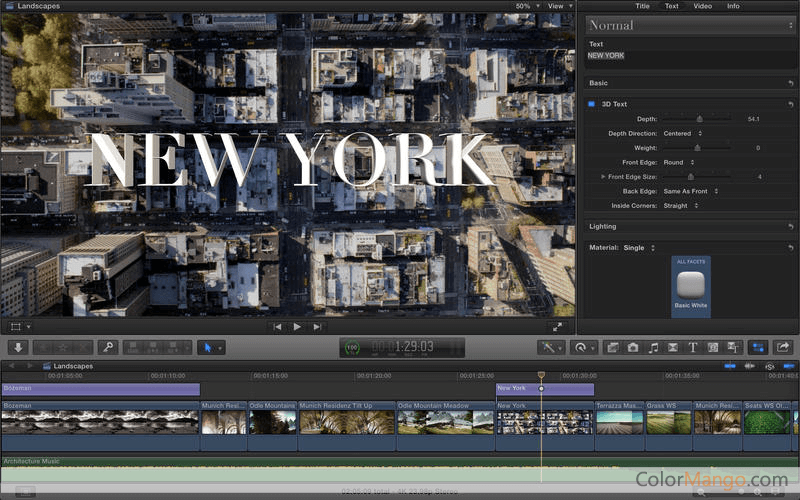
Task: Adjust the Depth slider
Action: click(699, 119)
